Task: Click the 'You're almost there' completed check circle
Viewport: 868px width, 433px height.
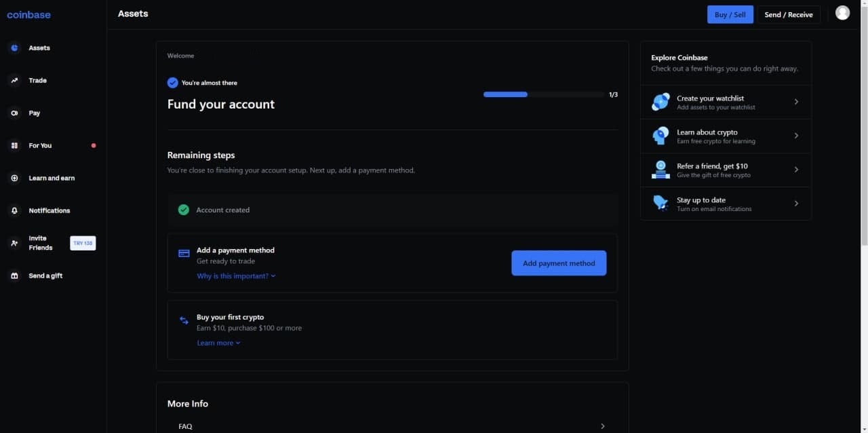Action: 172,82
